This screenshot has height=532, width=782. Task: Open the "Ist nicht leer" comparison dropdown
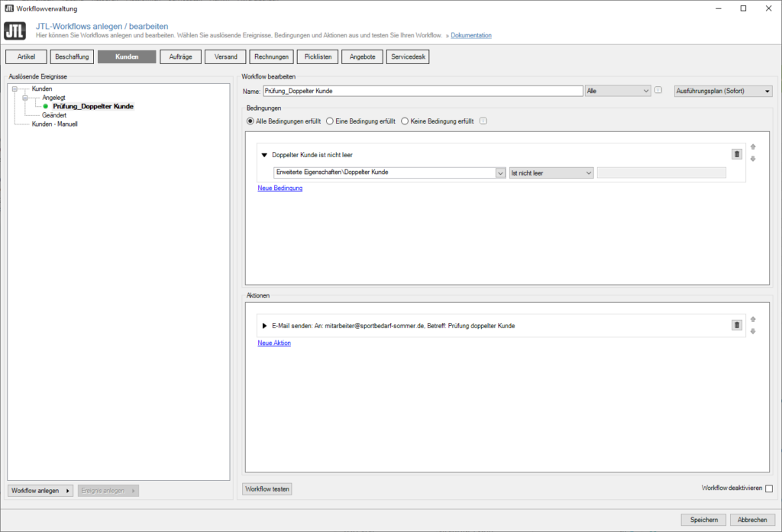551,172
